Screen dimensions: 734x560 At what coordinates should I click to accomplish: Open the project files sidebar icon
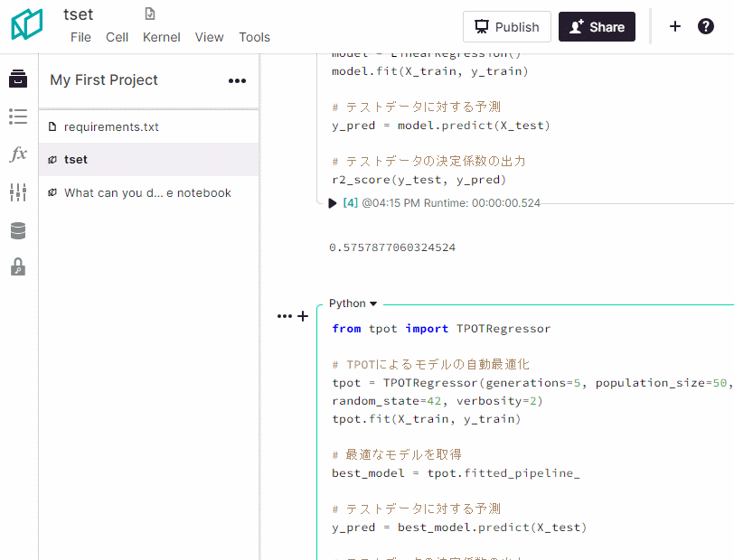pos(18,79)
